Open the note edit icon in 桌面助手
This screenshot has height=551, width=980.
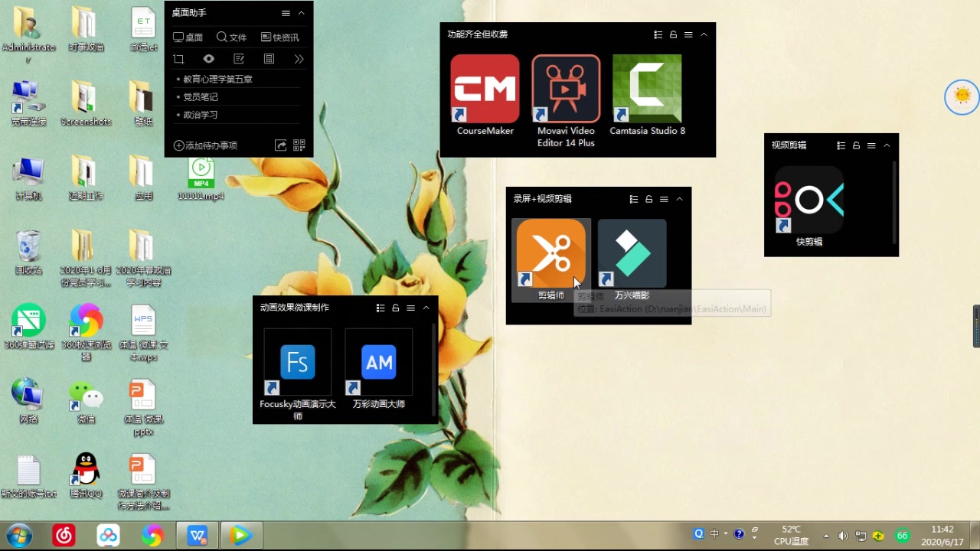(239, 59)
